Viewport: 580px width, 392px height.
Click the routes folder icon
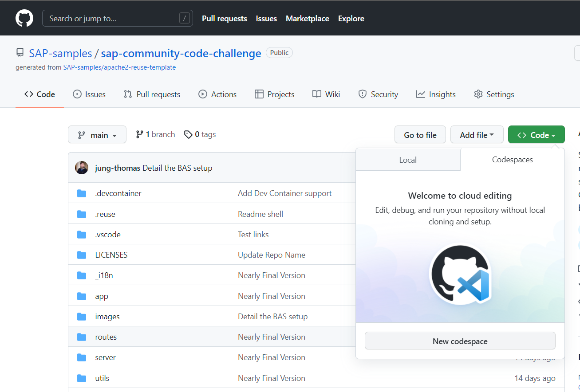pos(82,337)
